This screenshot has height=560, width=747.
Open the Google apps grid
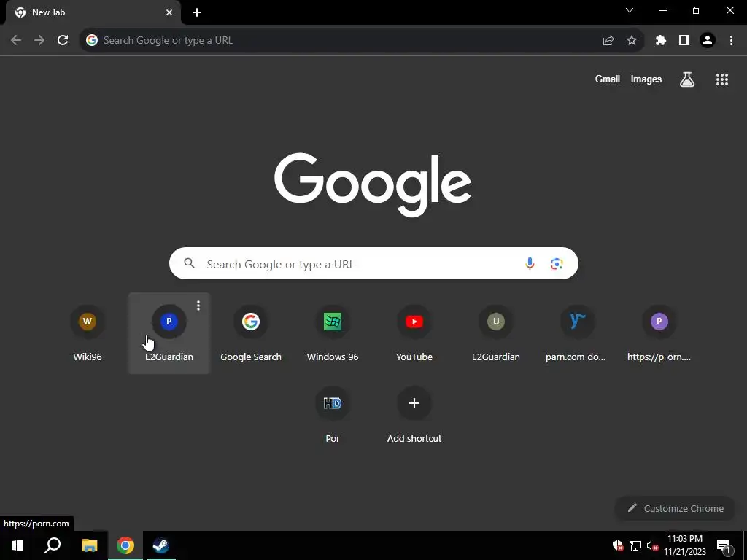coord(722,79)
